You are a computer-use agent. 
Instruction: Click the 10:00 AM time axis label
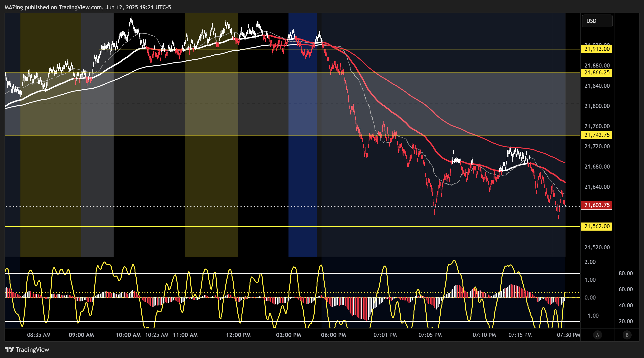coord(128,335)
